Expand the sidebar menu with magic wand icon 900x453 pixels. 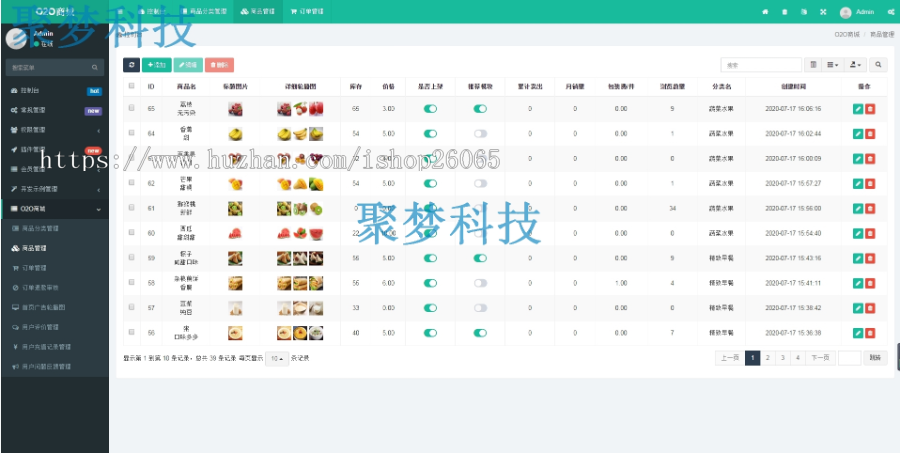tap(55, 189)
